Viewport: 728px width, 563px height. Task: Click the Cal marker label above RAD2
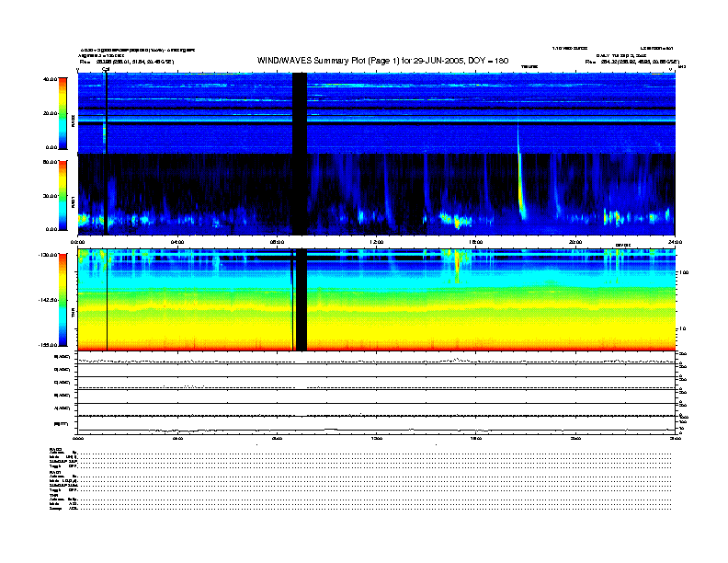point(106,70)
